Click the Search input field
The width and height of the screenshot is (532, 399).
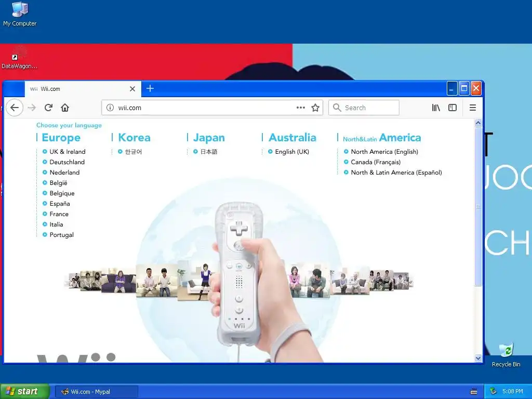pyautogui.click(x=364, y=108)
